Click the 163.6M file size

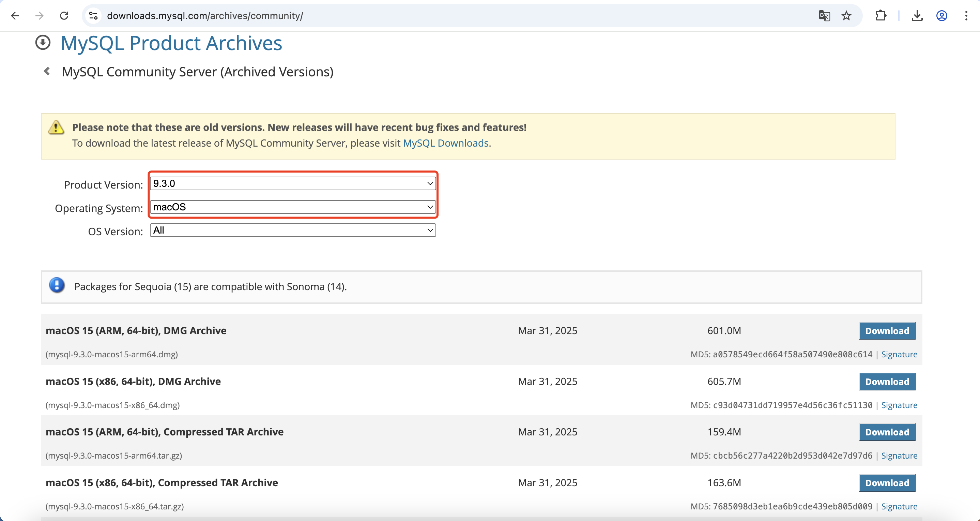click(724, 482)
